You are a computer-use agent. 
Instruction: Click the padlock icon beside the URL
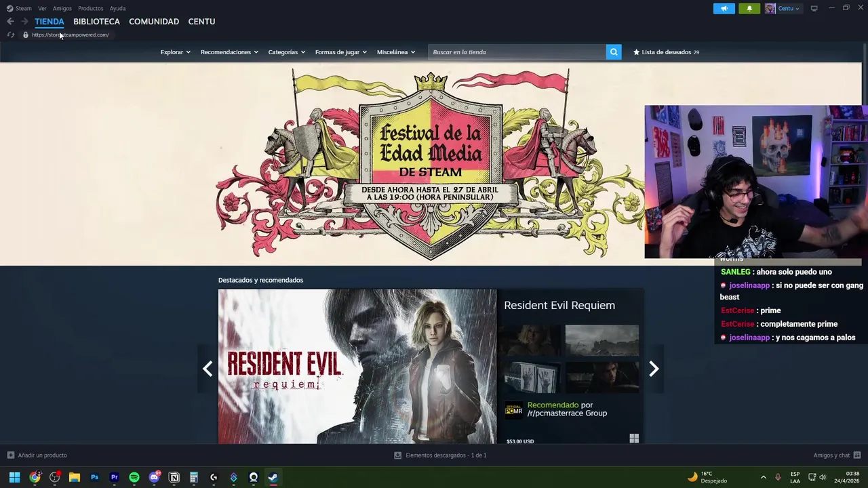(x=26, y=35)
